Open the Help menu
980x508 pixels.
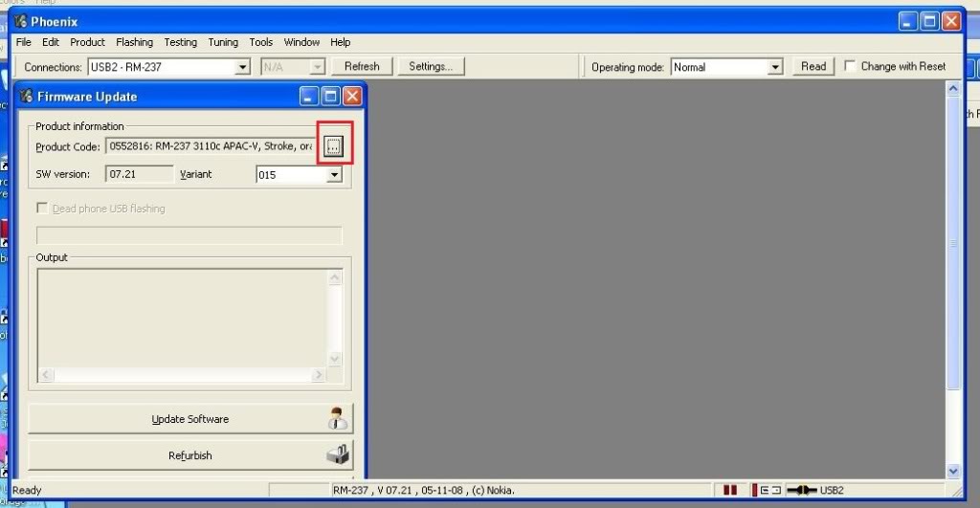pyautogui.click(x=340, y=42)
